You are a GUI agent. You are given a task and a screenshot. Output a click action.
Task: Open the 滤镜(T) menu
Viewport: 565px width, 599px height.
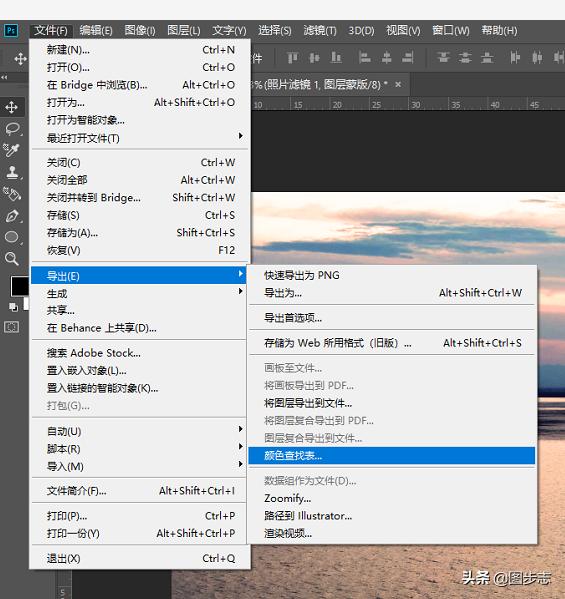coord(320,30)
